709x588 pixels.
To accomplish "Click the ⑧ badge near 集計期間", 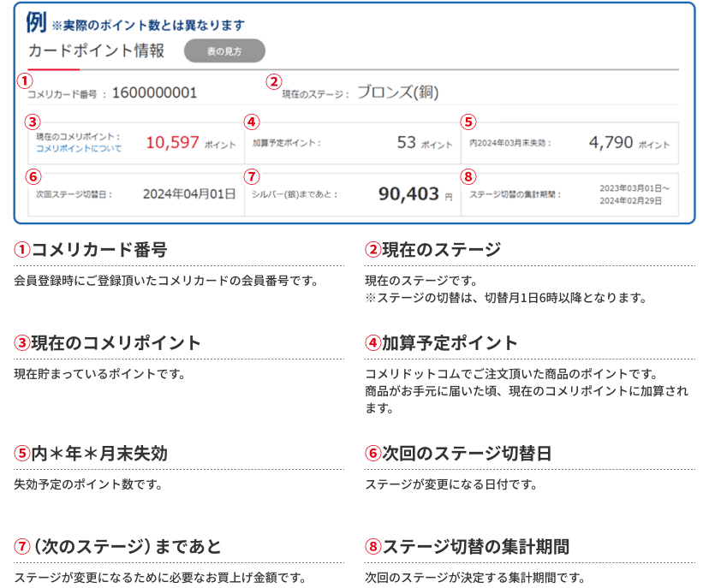I will [x=467, y=177].
